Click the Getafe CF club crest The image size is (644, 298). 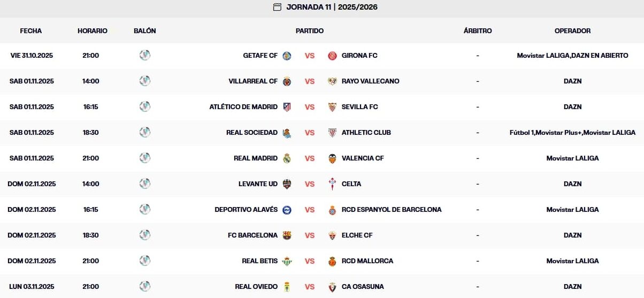tap(287, 56)
